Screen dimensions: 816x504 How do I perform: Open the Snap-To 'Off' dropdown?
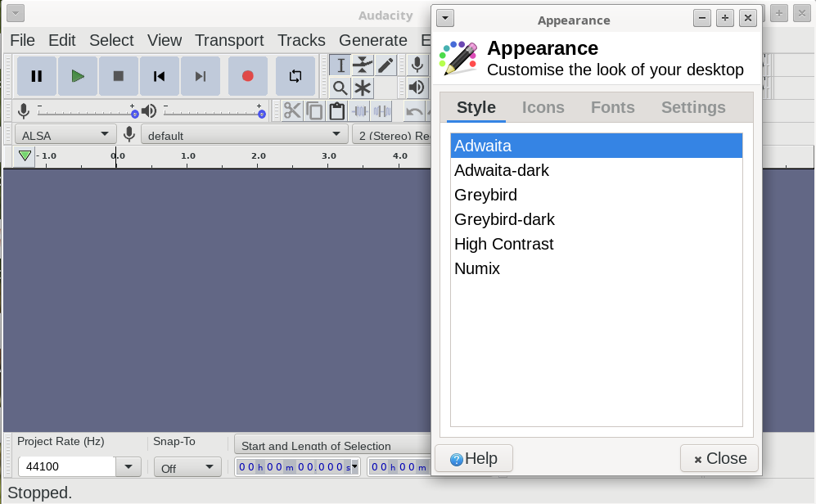[x=187, y=468]
